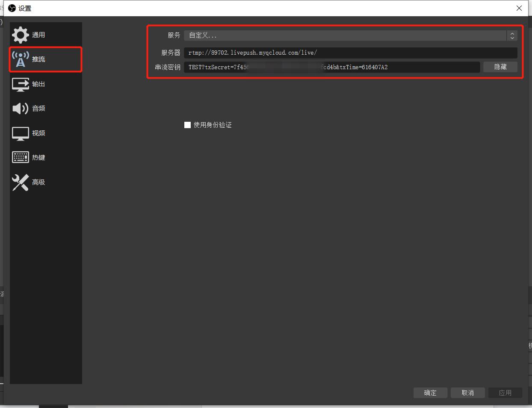532x408 pixels.
Task: Click the service combo box up-down arrows
Action: click(x=512, y=35)
